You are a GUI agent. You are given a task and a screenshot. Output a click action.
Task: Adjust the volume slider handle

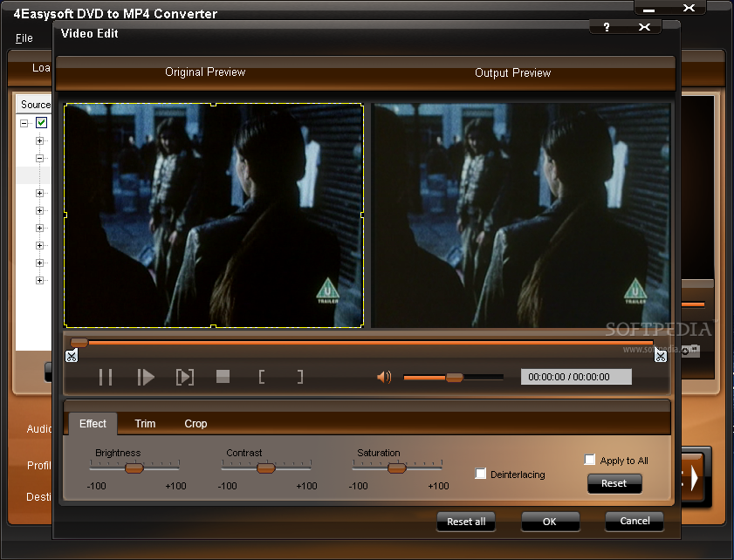click(x=454, y=378)
